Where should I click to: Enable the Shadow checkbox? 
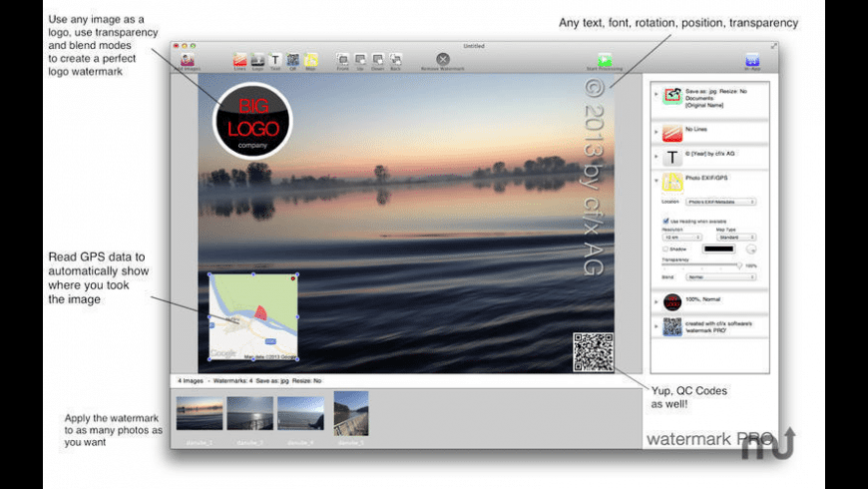pos(665,248)
